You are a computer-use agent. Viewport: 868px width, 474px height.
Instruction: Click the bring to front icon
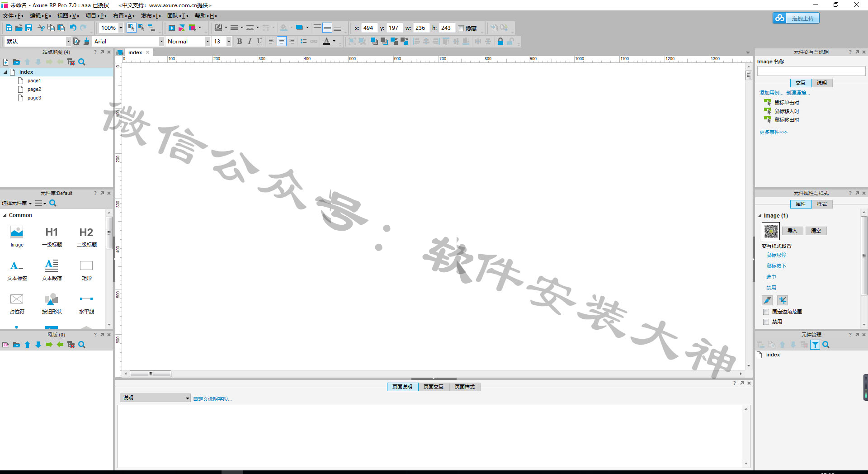[374, 41]
